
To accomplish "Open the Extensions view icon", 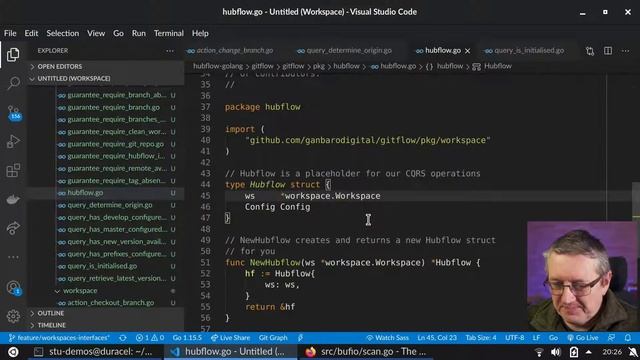I will 13,170.
